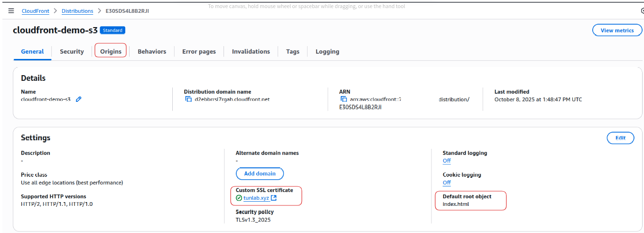Click the Last modified date value
The height and width of the screenshot is (233, 644).
click(538, 99)
